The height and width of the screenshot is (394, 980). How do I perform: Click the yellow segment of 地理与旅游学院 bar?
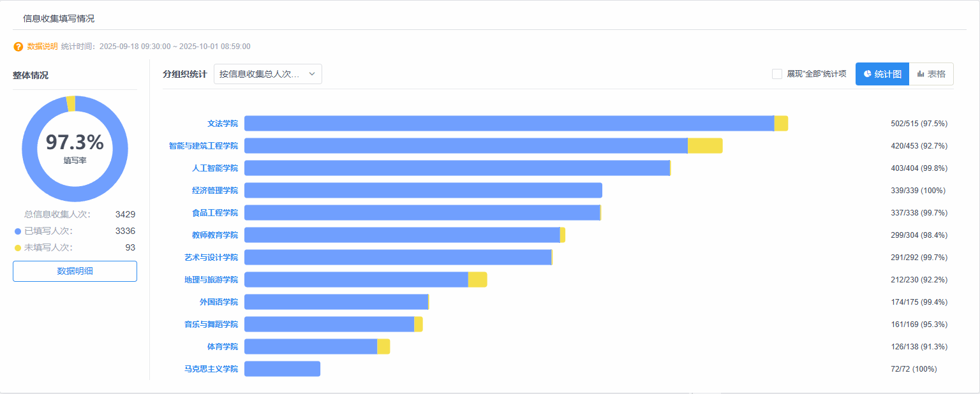[x=477, y=280]
